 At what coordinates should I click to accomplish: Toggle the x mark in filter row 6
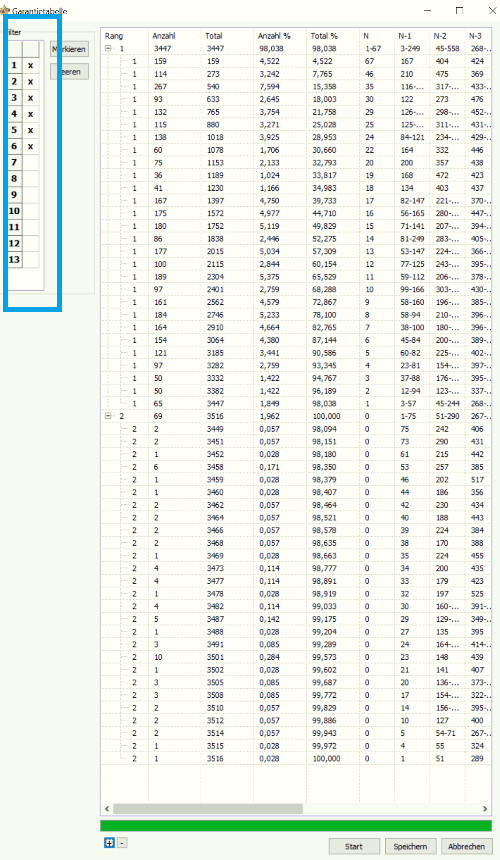point(30,146)
